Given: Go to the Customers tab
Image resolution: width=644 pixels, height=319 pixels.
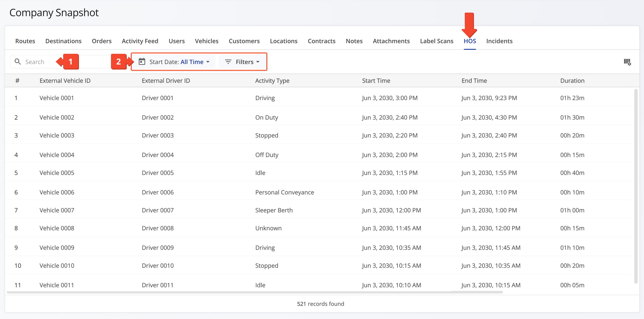Looking at the screenshot, I should 244,41.
